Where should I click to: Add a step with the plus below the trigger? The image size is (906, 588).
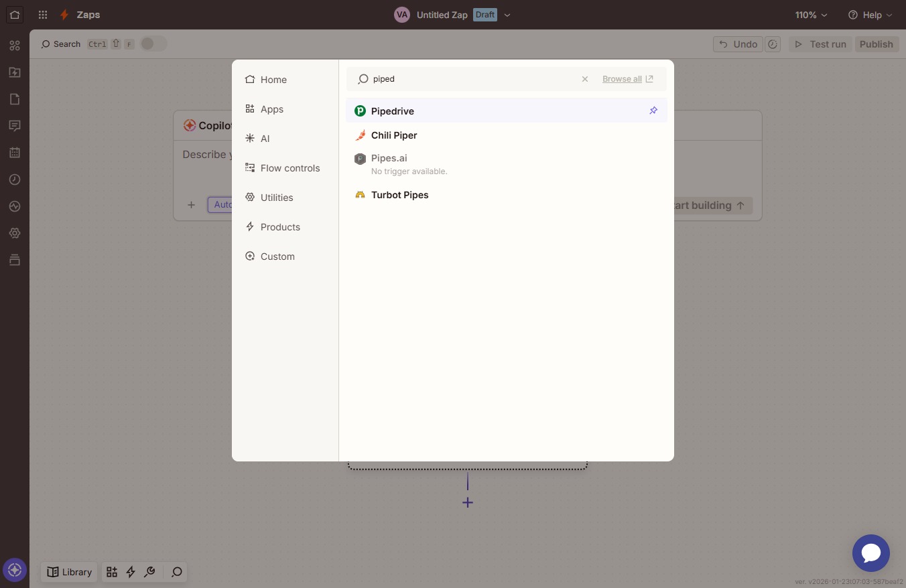pos(468,502)
